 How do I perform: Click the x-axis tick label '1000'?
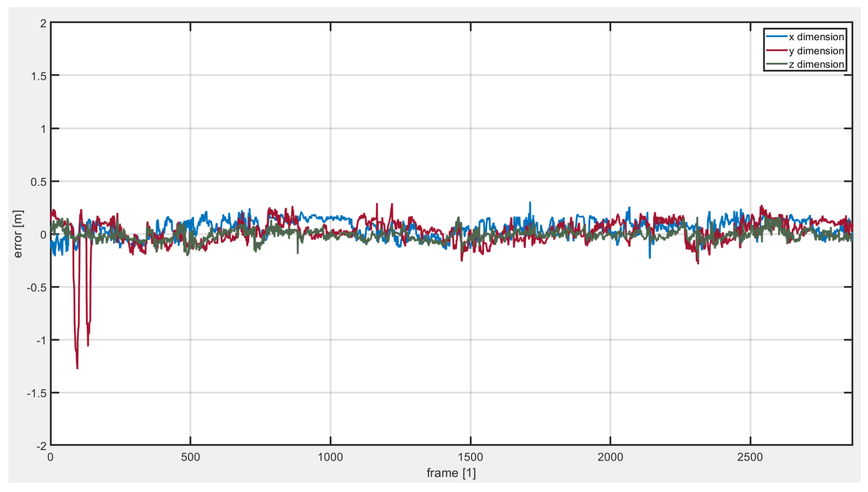click(330, 457)
